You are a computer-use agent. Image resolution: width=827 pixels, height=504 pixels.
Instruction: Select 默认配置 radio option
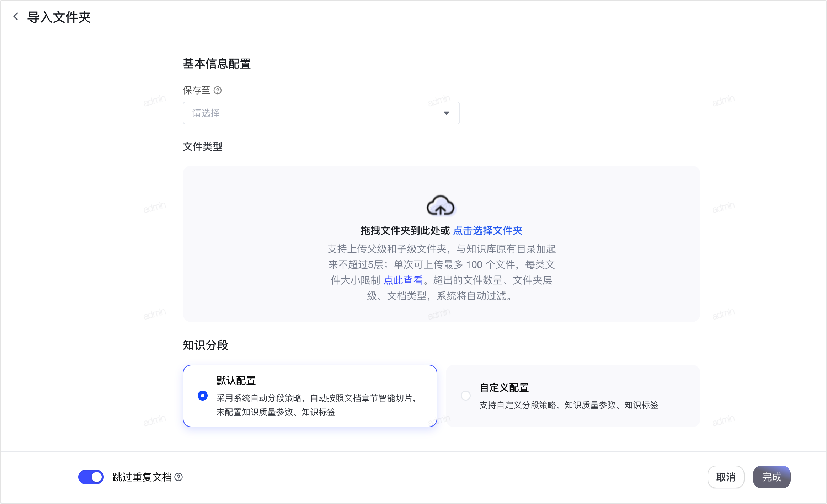(203, 396)
